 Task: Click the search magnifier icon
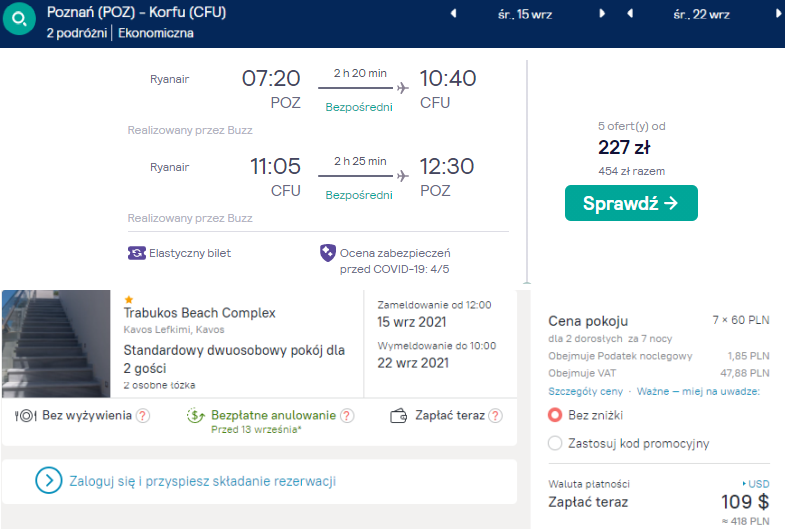(x=20, y=20)
